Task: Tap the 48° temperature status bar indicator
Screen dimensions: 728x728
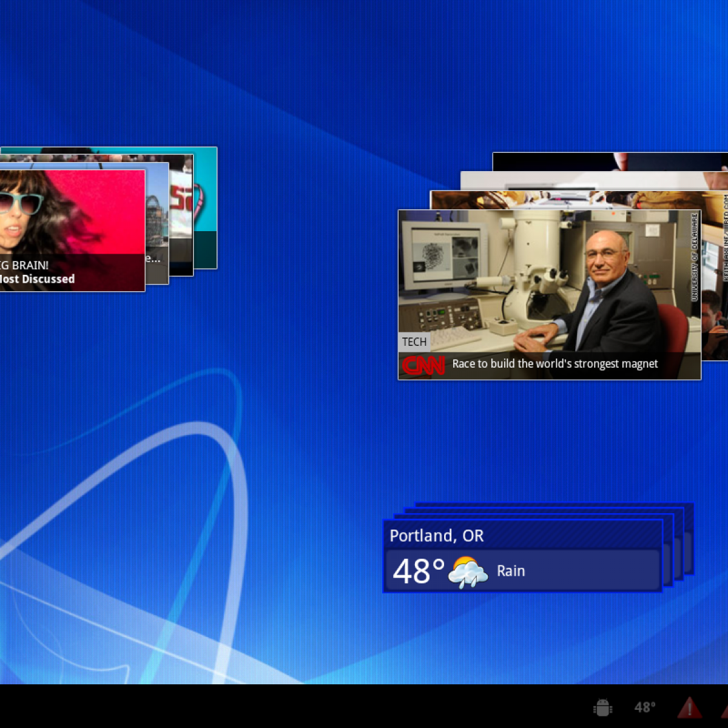Action: (x=644, y=707)
